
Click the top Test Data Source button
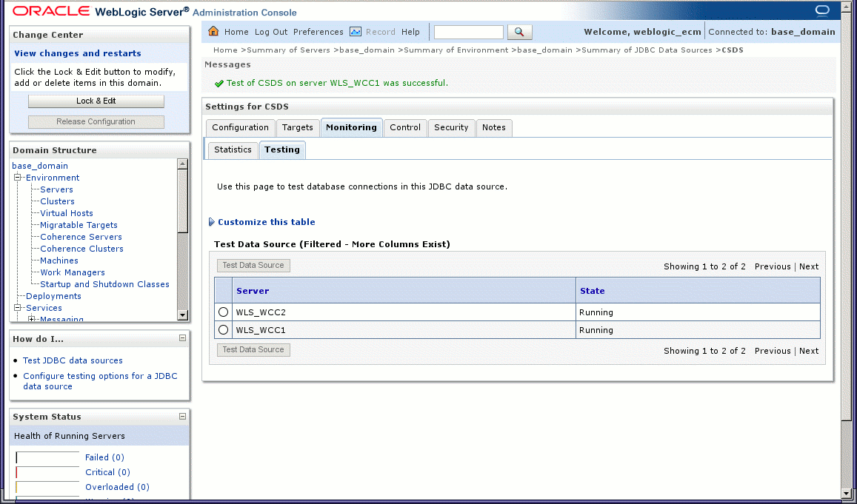pos(253,266)
